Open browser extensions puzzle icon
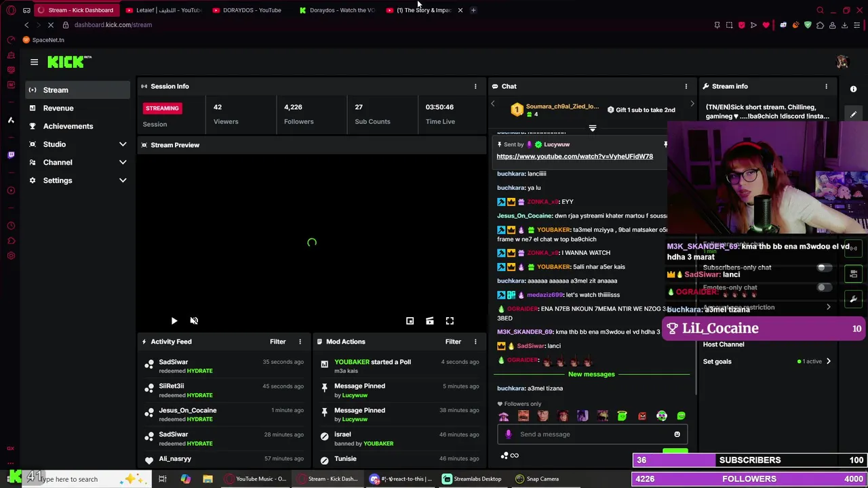Image resolution: width=868 pixels, height=488 pixels. [x=820, y=25]
